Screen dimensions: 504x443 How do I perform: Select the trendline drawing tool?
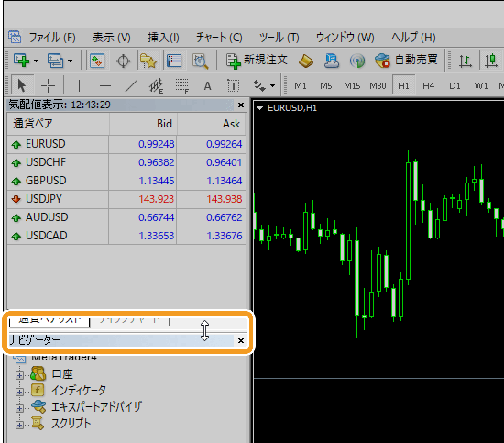(x=131, y=85)
